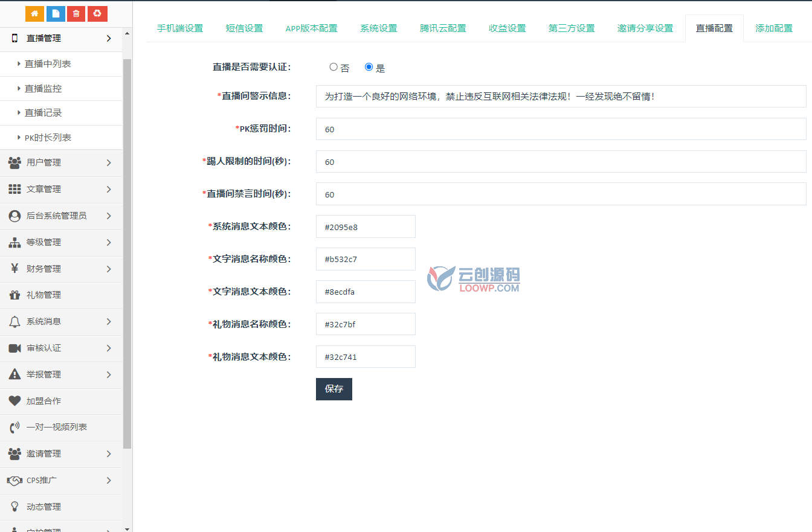
Task: Click the grid icon beside 文章管理
Action: [x=14, y=189]
